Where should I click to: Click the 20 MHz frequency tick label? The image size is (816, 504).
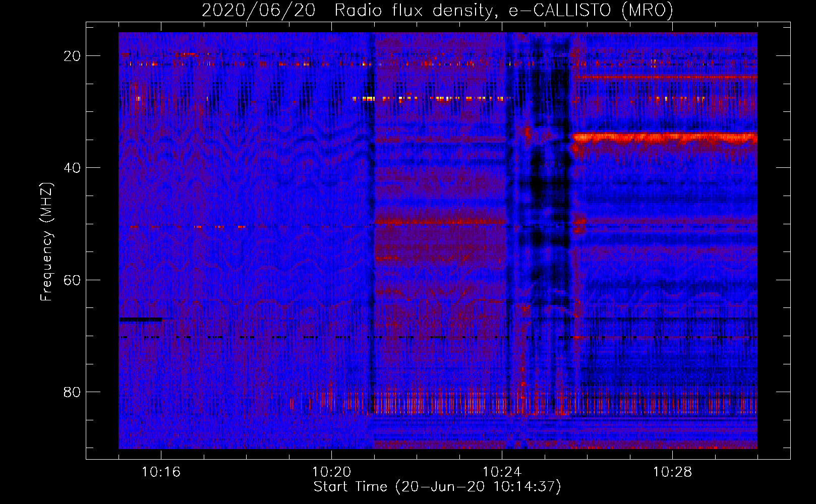(72, 56)
